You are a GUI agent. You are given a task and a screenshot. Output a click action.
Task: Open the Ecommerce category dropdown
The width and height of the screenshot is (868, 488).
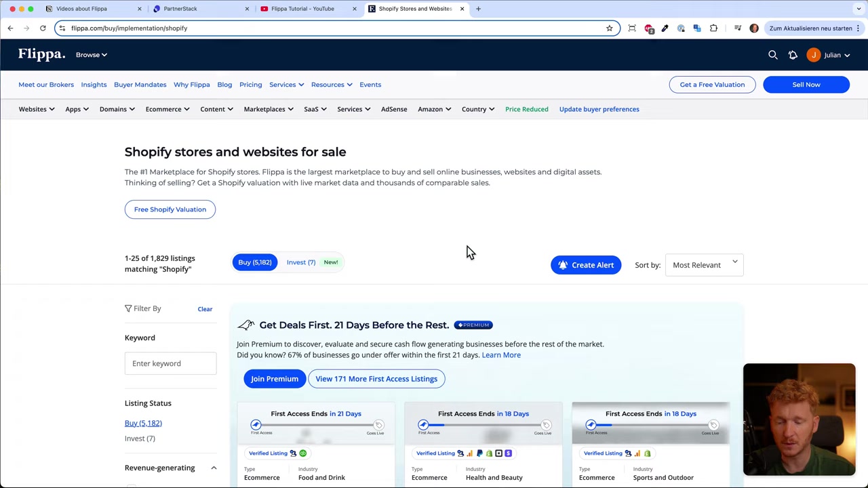point(167,109)
